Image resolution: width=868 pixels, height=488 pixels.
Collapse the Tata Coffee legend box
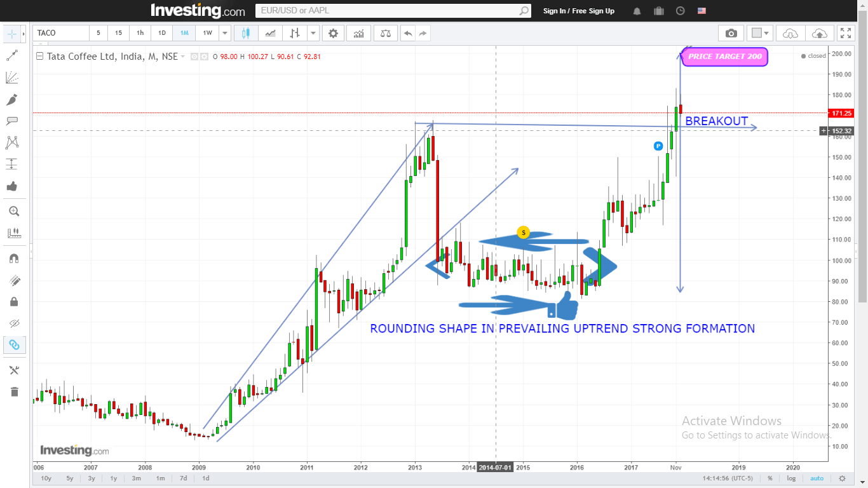click(x=39, y=56)
